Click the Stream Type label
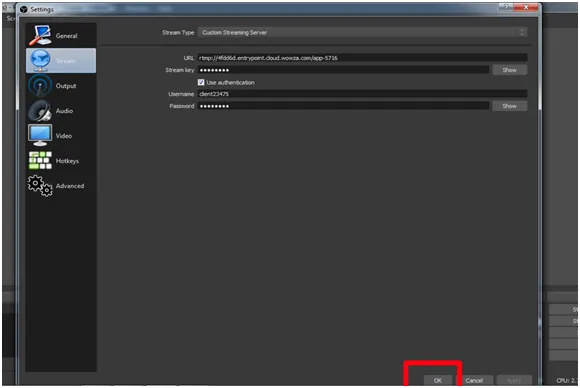 [x=178, y=33]
